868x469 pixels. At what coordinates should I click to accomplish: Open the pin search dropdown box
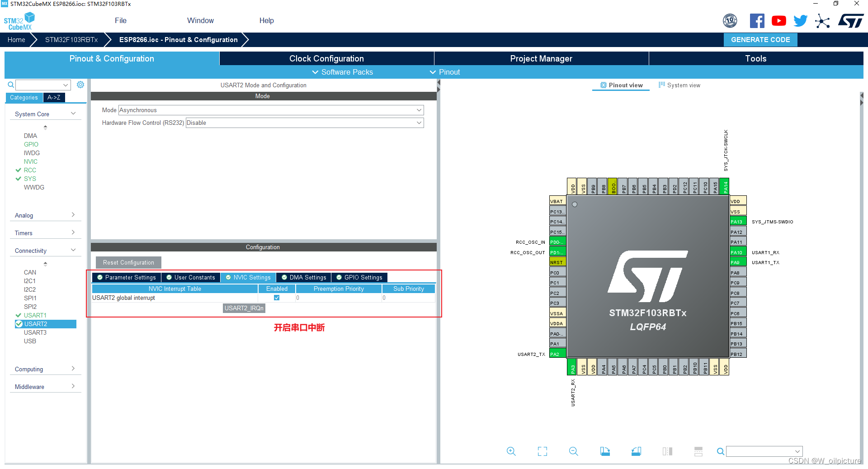[x=764, y=451]
